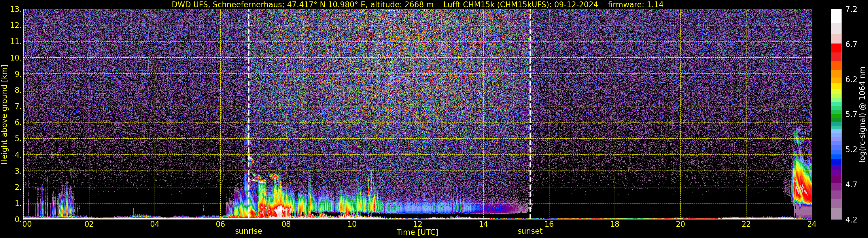868x238 pixels.
Task: Click the dark blue colorbar segment
Action: (x=836, y=162)
